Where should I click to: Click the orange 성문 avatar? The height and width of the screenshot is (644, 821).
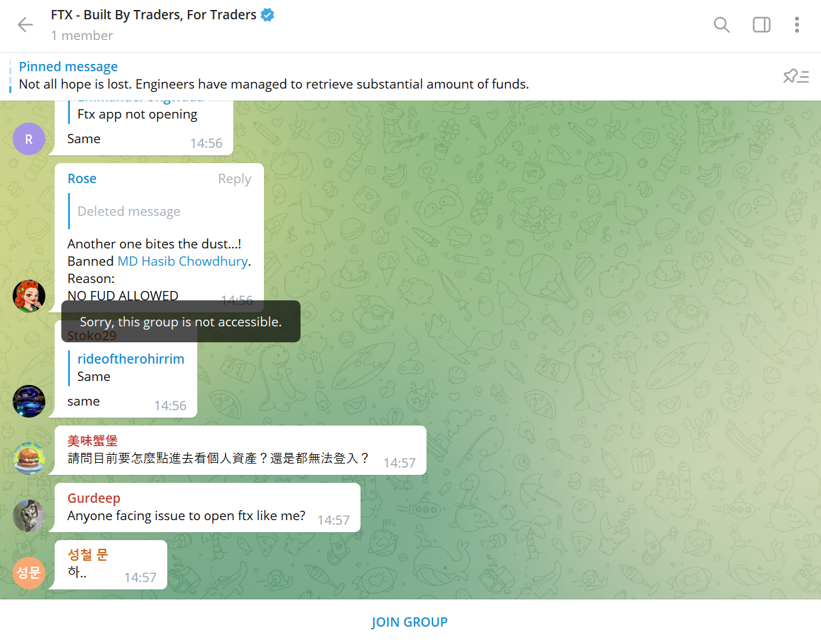coord(29,573)
